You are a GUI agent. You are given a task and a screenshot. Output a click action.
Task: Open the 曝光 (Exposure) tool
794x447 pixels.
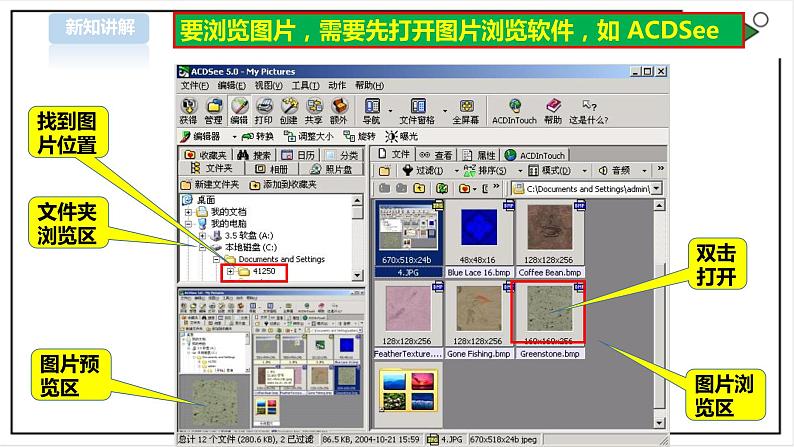click(401, 136)
